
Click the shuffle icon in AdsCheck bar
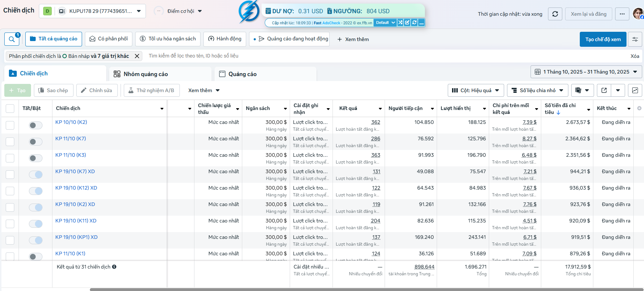point(400,22)
